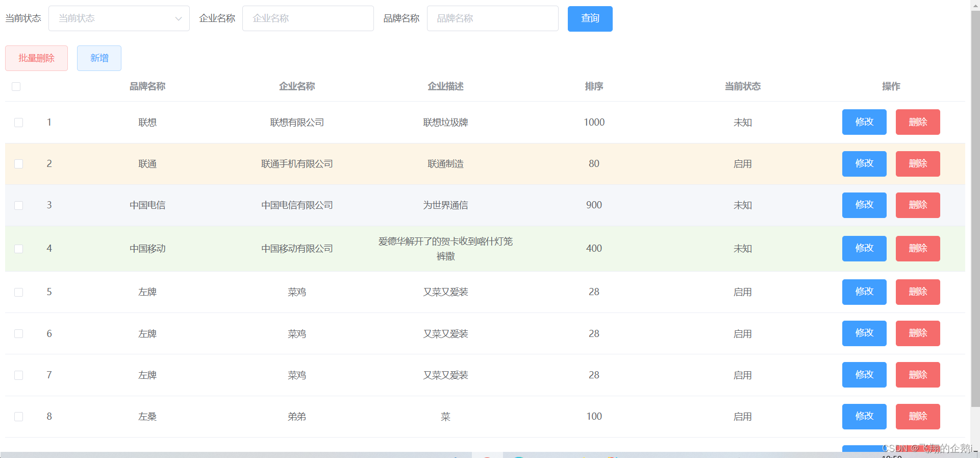The height and width of the screenshot is (458, 980).
Task: Click 修改 for the 中国电信 row
Action: 864,205
